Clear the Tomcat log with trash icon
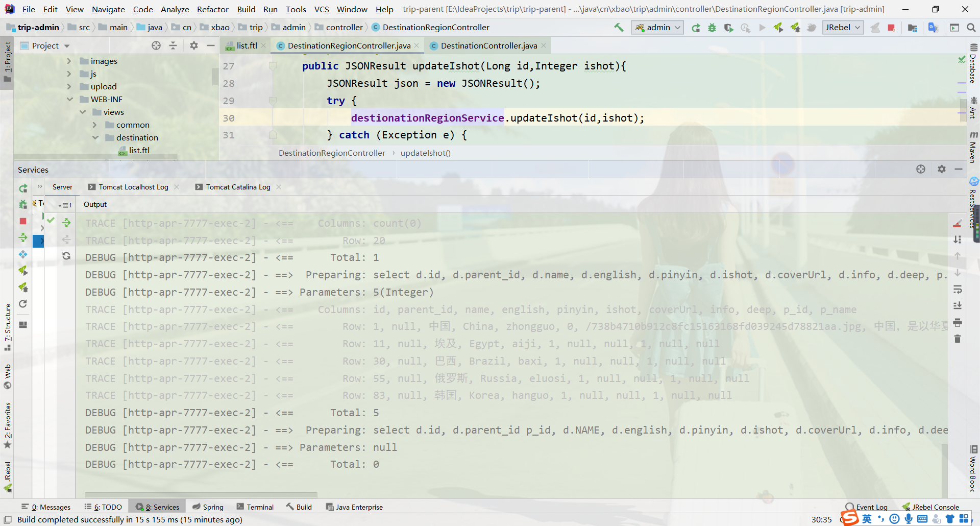This screenshot has height=526, width=980. [958, 339]
